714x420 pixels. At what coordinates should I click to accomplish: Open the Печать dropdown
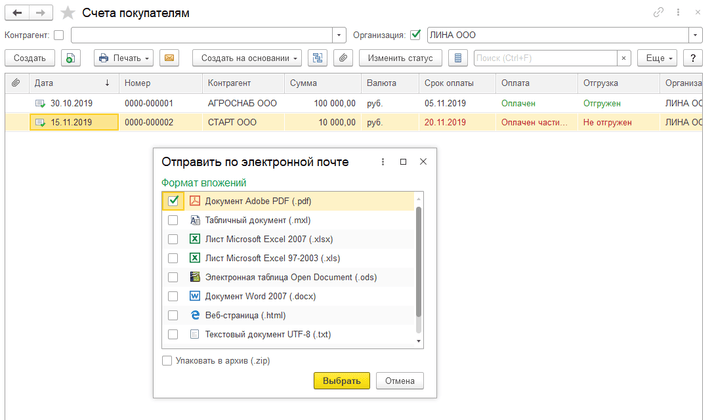point(123,58)
